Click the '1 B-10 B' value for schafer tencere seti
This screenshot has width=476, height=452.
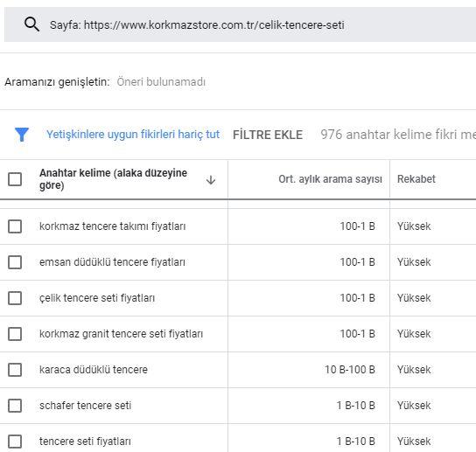356,406
